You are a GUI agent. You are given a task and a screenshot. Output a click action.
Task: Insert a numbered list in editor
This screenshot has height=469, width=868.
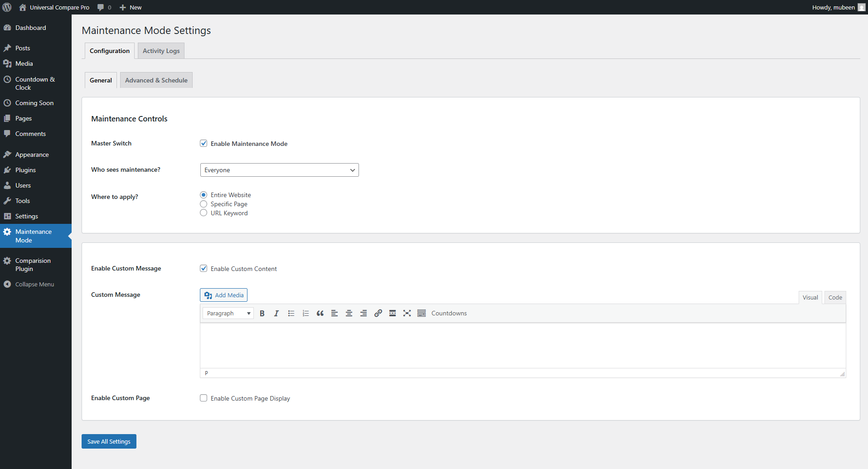[305, 314]
